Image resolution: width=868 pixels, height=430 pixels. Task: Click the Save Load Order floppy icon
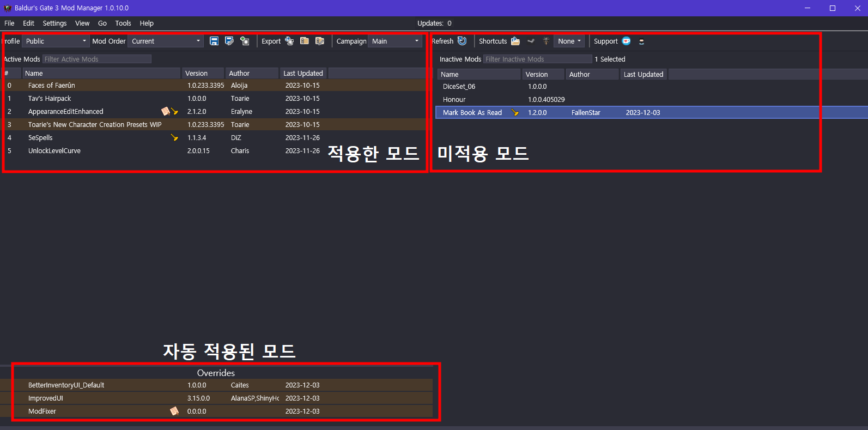(214, 41)
